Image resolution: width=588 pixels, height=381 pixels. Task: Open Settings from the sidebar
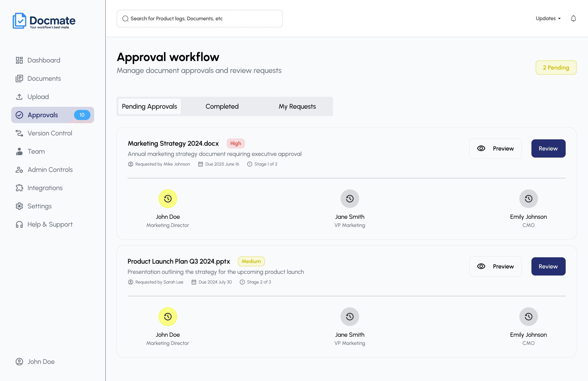pyautogui.click(x=34, y=206)
